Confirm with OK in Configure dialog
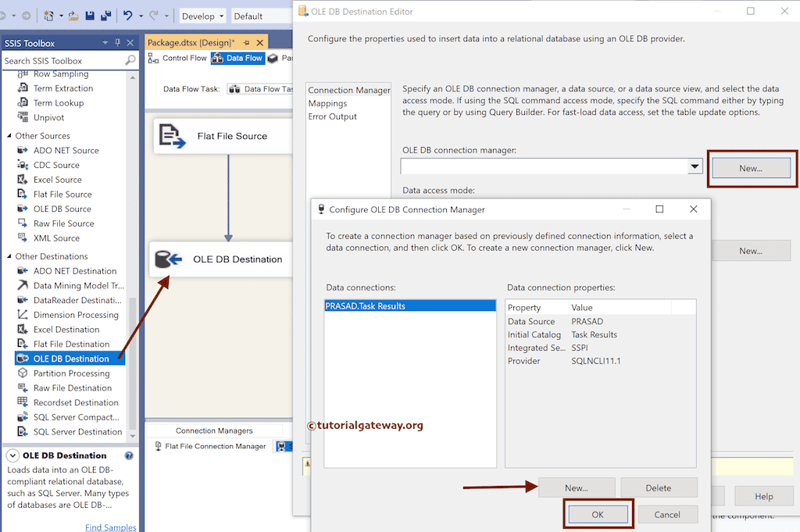Screen dimensions: 800x532 click(x=598, y=514)
